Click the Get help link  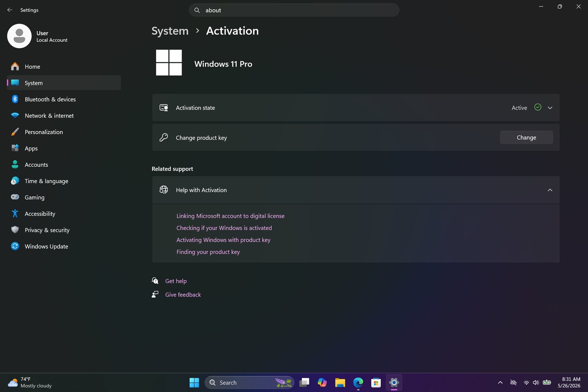pyautogui.click(x=176, y=281)
